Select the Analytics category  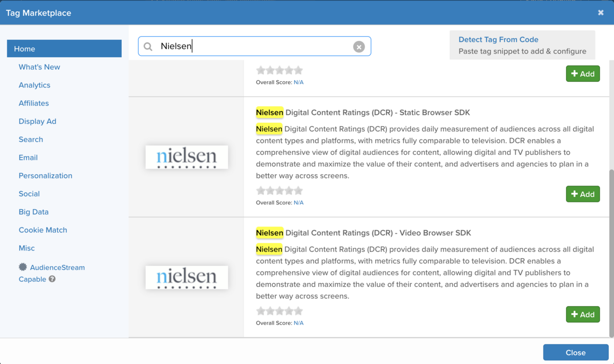(x=34, y=85)
